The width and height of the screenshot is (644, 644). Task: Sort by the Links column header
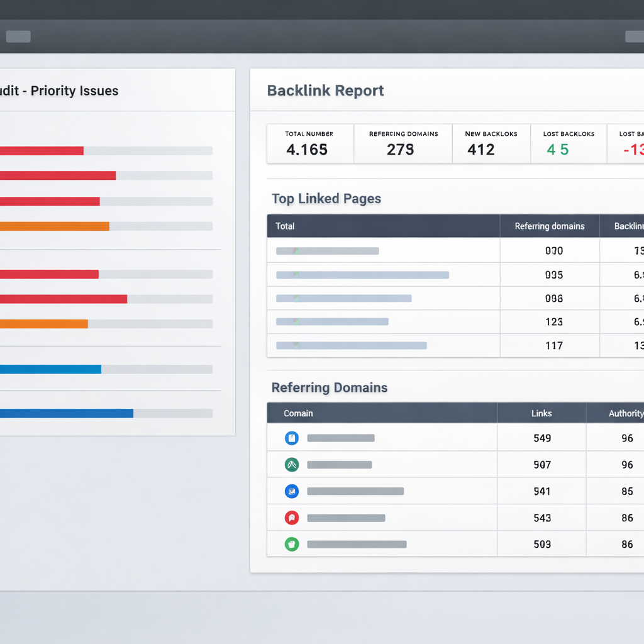pos(541,414)
